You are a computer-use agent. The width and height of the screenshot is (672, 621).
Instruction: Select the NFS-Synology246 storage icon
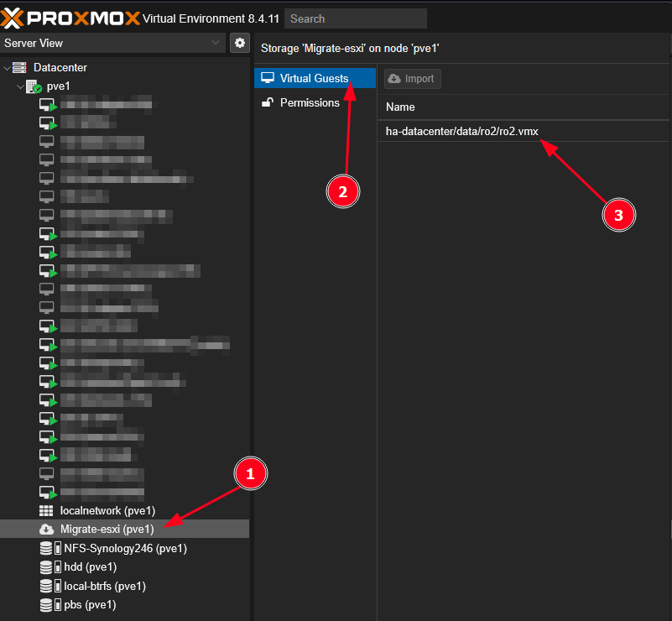click(x=50, y=549)
